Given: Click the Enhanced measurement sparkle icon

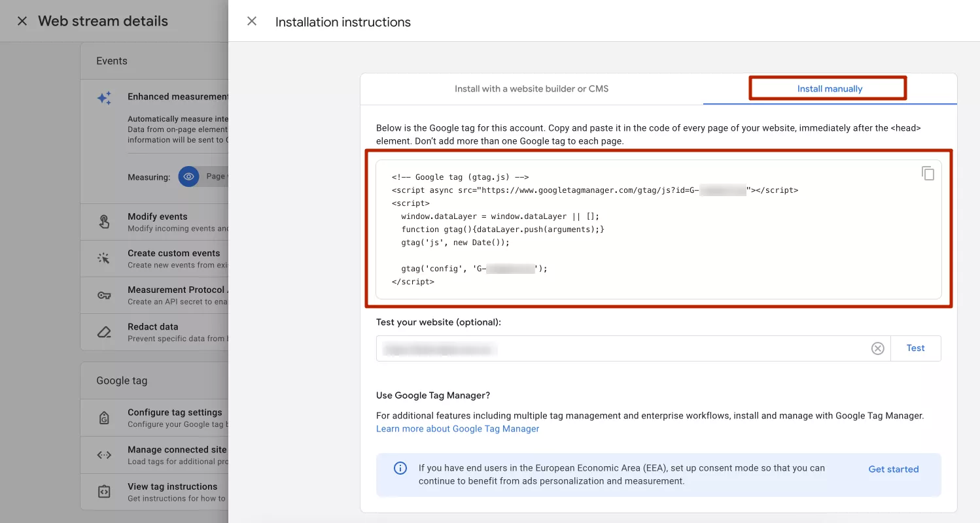Looking at the screenshot, I should pos(104,98).
